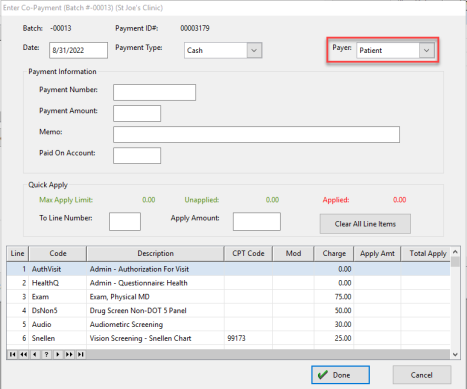Click Apply Amt cell of Exam row
This screenshot has width=467, height=389.
[377, 297]
